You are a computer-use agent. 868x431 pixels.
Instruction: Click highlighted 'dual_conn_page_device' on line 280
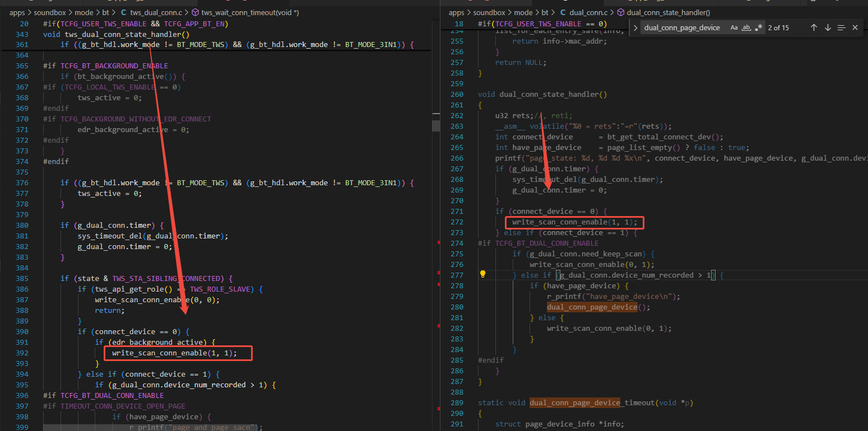(x=592, y=307)
